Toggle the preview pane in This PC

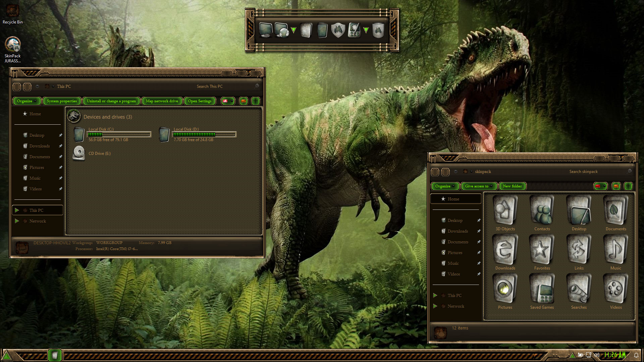[x=244, y=101]
